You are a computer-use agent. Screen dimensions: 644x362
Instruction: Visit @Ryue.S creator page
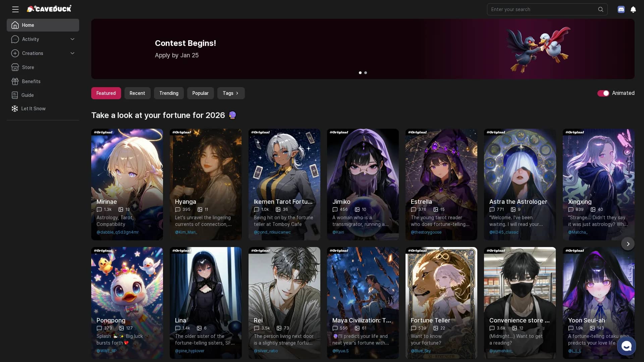[340, 351]
